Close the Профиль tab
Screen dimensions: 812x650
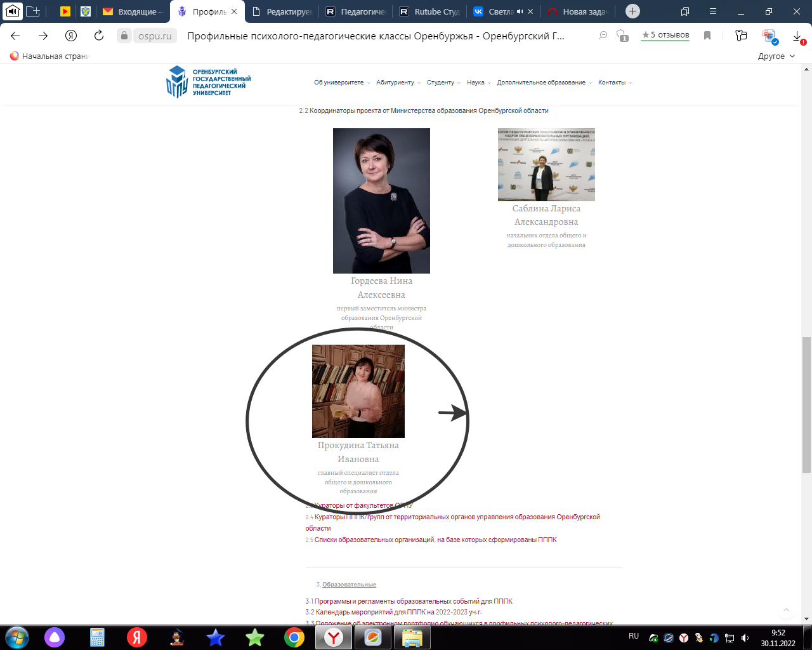pyautogui.click(x=234, y=11)
